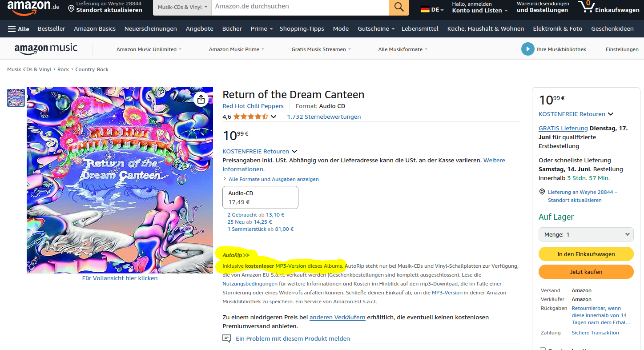Open the Alle hamburger menu

coord(19,28)
